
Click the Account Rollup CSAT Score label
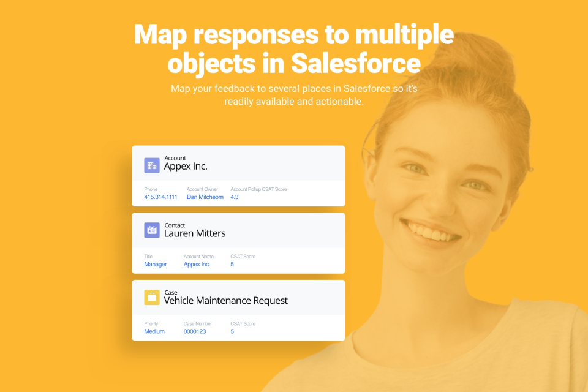pyautogui.click(x=258, y=189)
